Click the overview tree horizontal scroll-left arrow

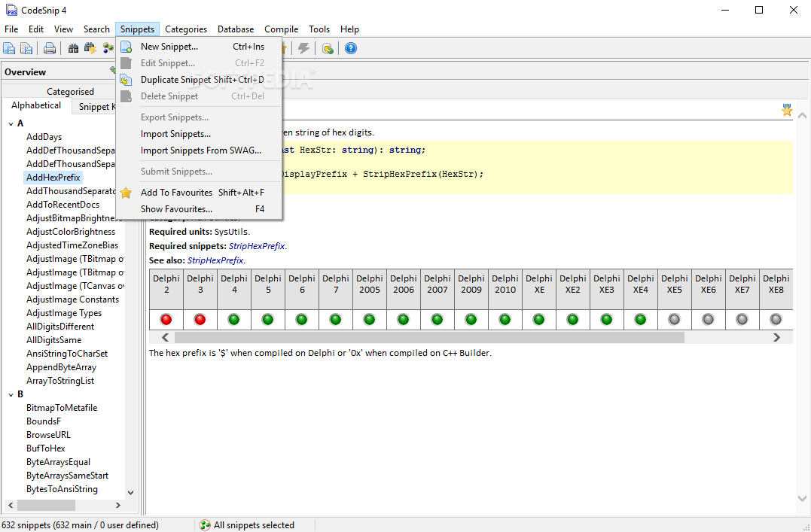pos(9,505)
